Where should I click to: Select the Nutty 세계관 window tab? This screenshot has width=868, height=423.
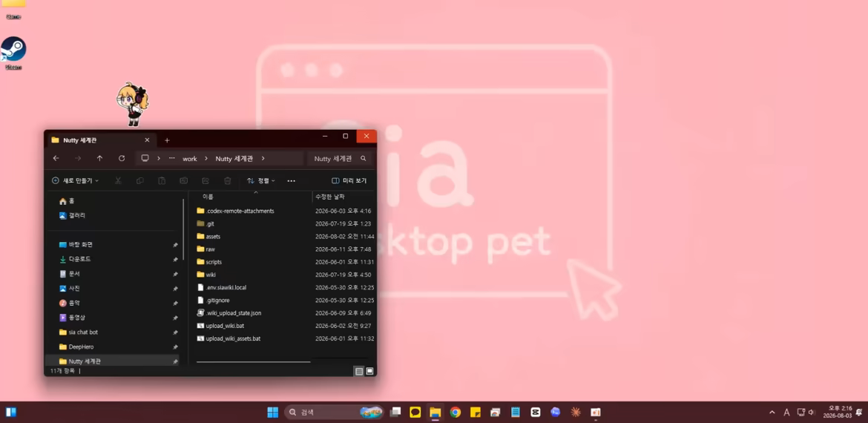100,140
